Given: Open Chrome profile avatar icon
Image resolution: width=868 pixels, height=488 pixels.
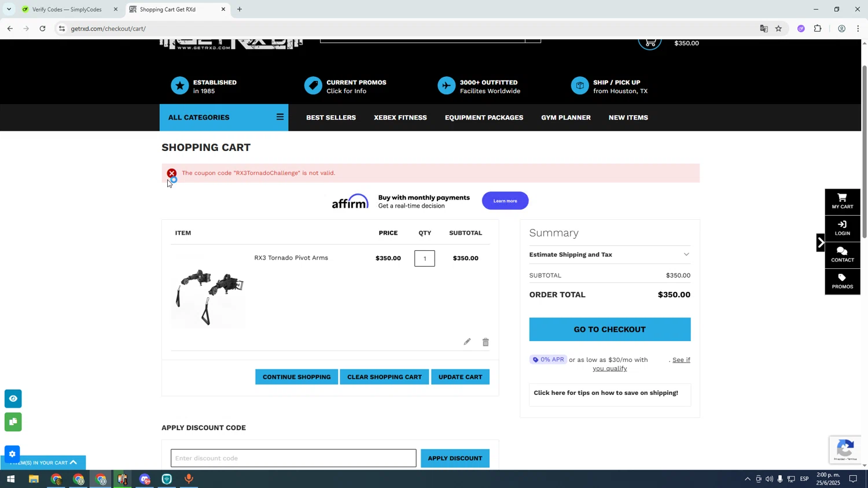Looking at the screenshot, I should pyautogui.click(x=841, y=28).
